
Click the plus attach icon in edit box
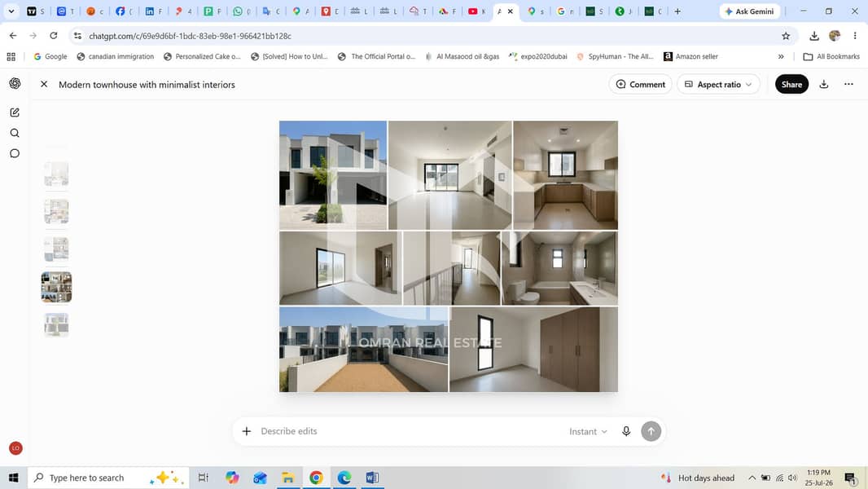coord(247,431)
